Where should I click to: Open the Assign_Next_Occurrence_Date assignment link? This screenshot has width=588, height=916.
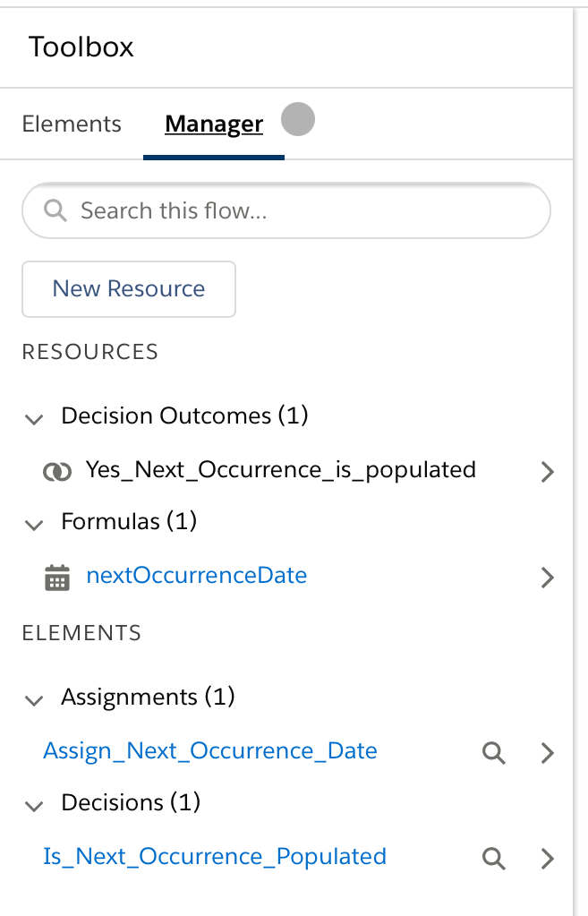click(210, 751)
